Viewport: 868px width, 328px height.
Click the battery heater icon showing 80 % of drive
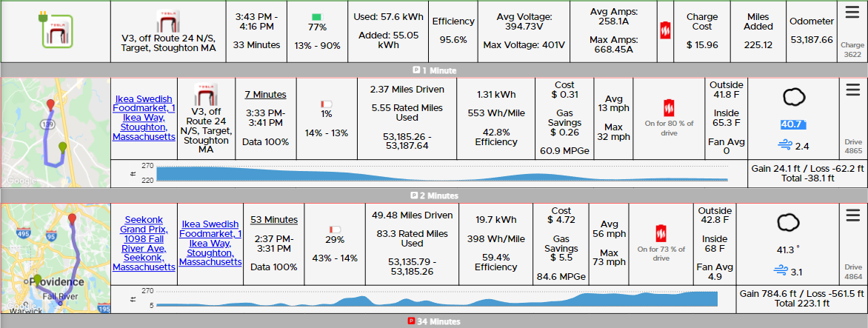(669, 108)
